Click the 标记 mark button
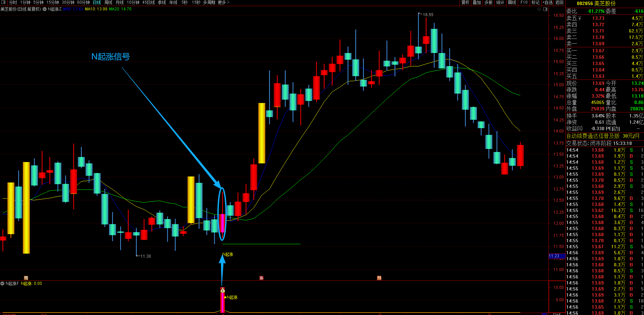Image resolution: width=644 pixels, height=315 pixels. click(x=536, y=2)
